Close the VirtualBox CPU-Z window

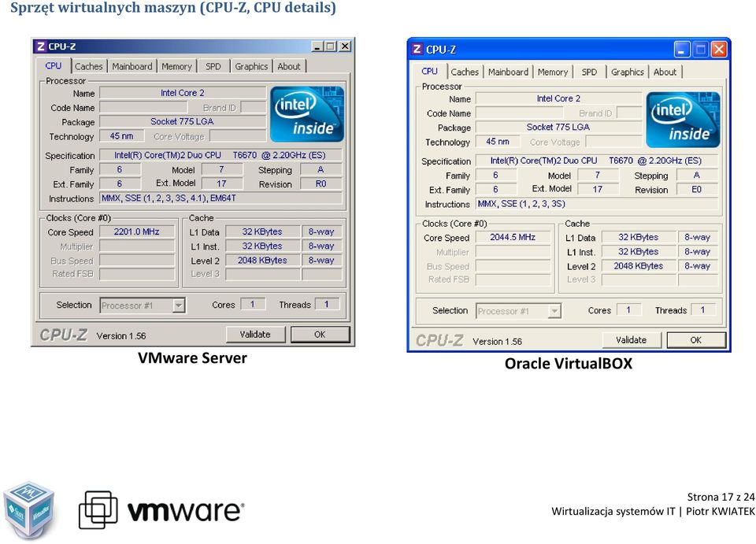point(718,49)
